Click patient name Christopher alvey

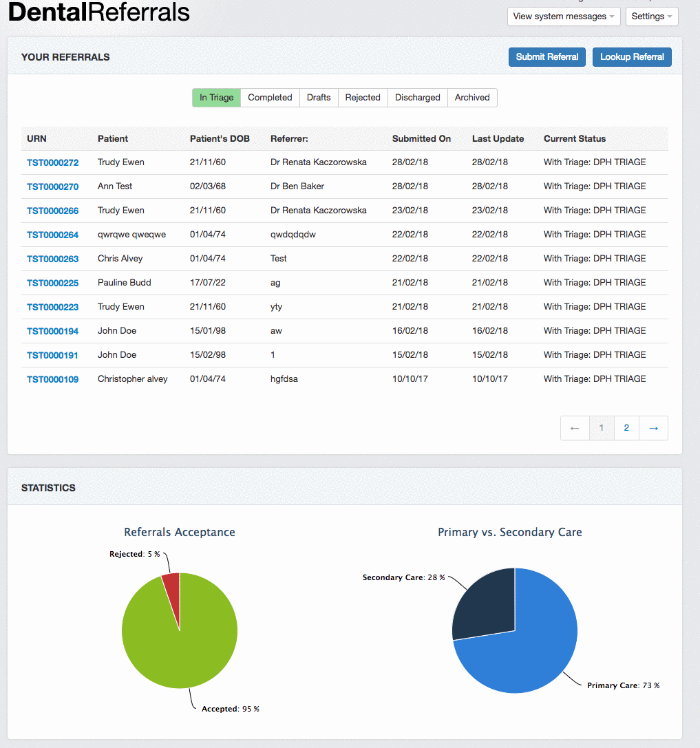133,378
